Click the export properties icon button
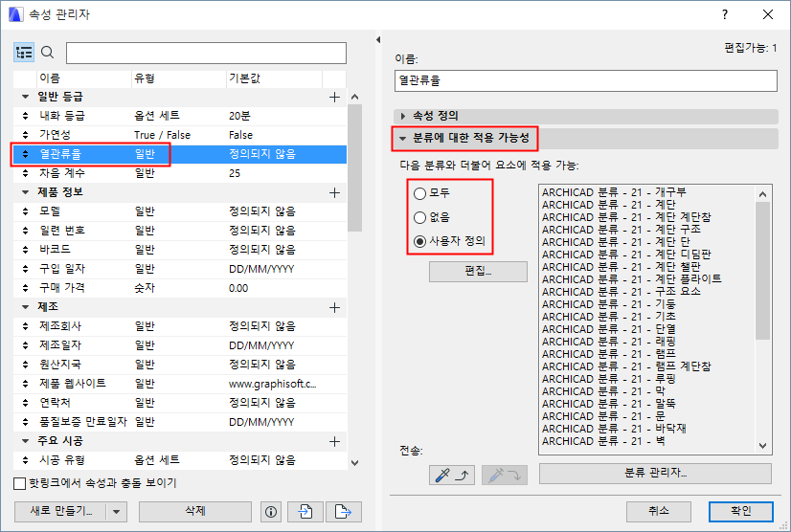 click(344, 512)
